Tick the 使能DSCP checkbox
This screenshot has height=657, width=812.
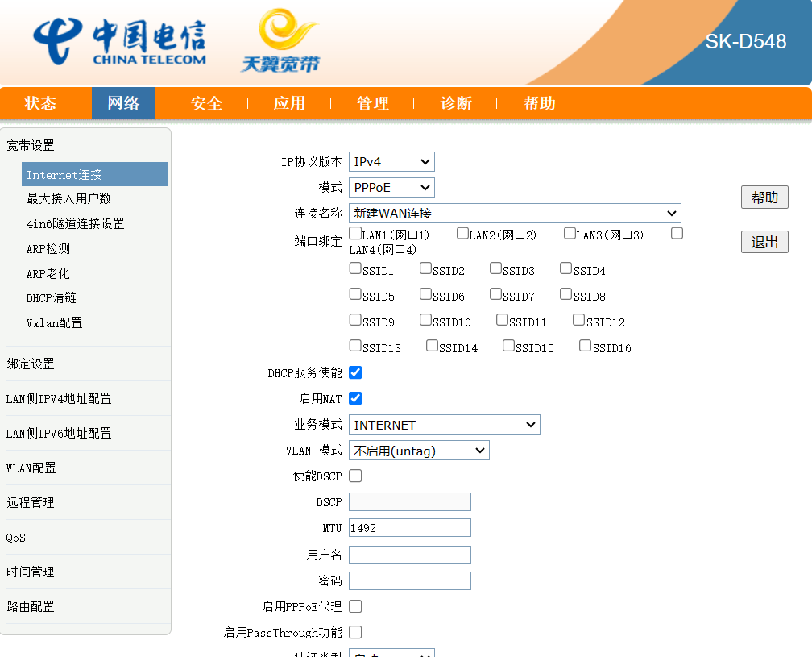(355, 476)
